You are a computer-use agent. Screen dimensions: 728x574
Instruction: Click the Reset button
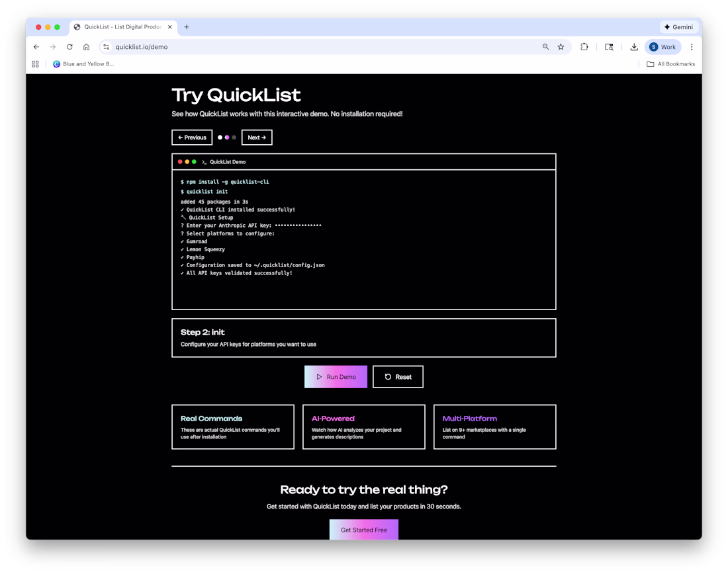tap(398, 377)
